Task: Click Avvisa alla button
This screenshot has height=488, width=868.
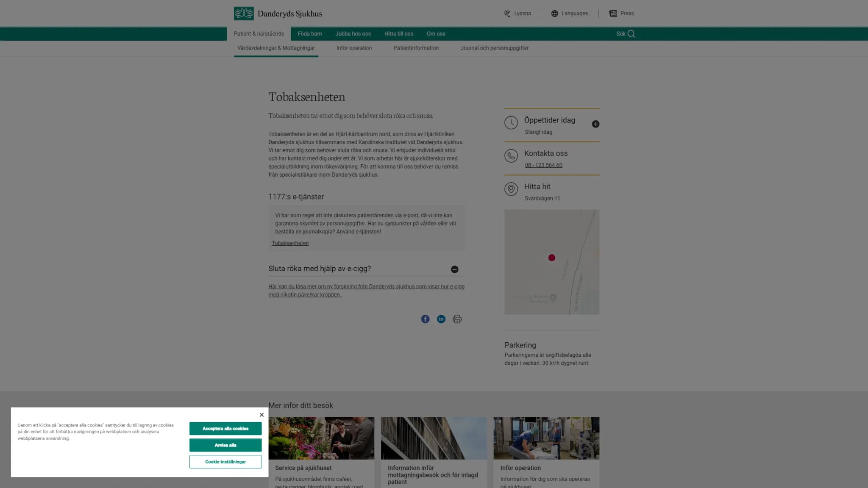Action: 225,445
